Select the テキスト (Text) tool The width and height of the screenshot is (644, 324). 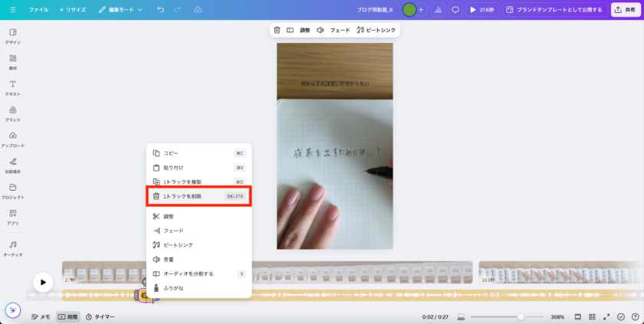click(x=13, y=87)
